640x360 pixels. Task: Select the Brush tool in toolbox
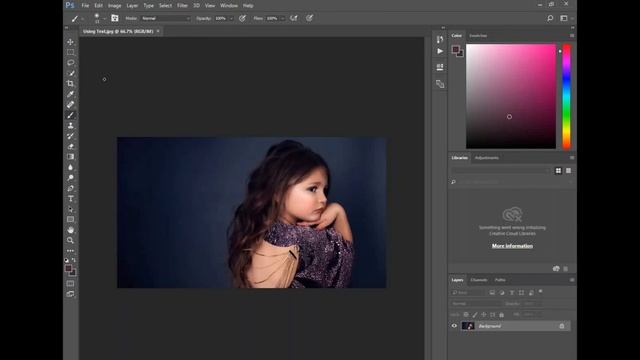click(70, 115)
